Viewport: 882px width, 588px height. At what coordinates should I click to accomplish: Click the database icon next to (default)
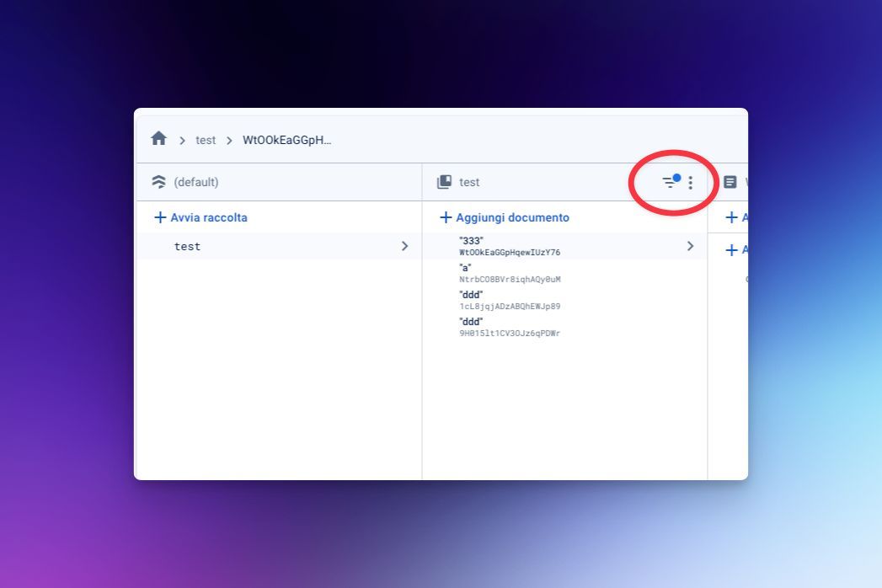click(158, 180)
